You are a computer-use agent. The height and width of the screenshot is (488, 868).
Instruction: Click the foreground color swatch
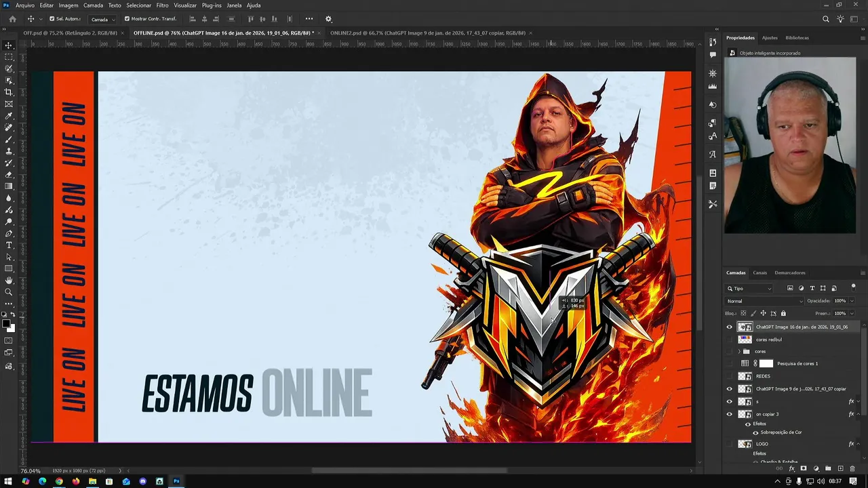(7, 323)
